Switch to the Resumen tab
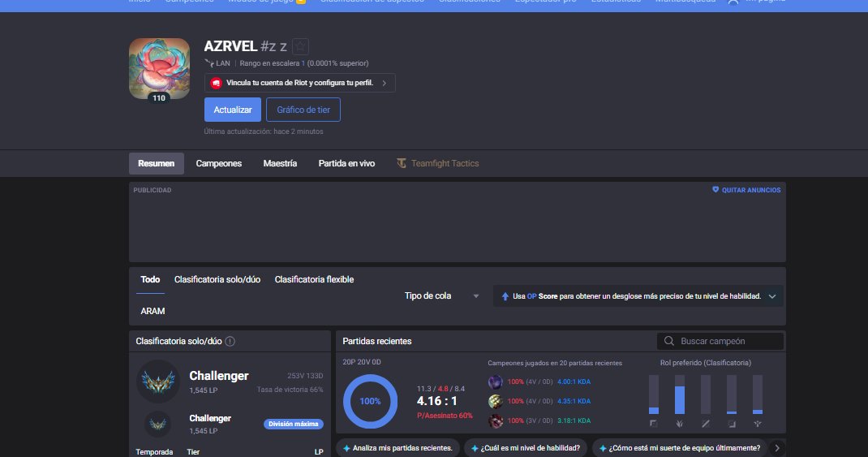 (156, 163)
